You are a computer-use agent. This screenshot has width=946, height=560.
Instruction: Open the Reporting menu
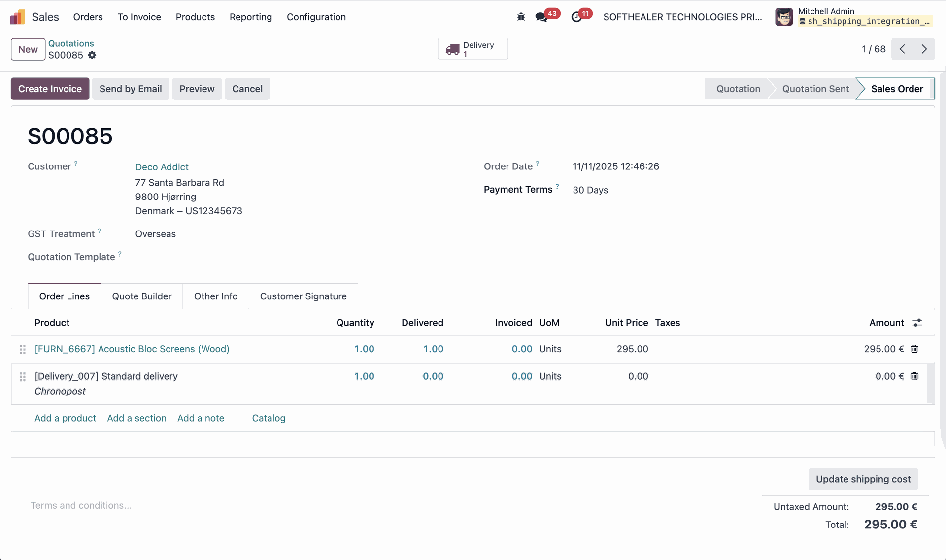point(250,17)
